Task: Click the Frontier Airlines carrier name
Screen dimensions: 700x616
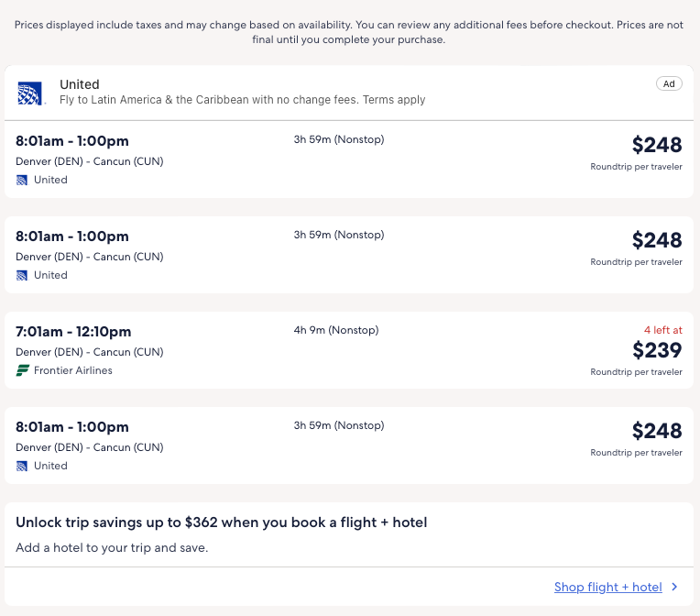Action: pos(73,370)
